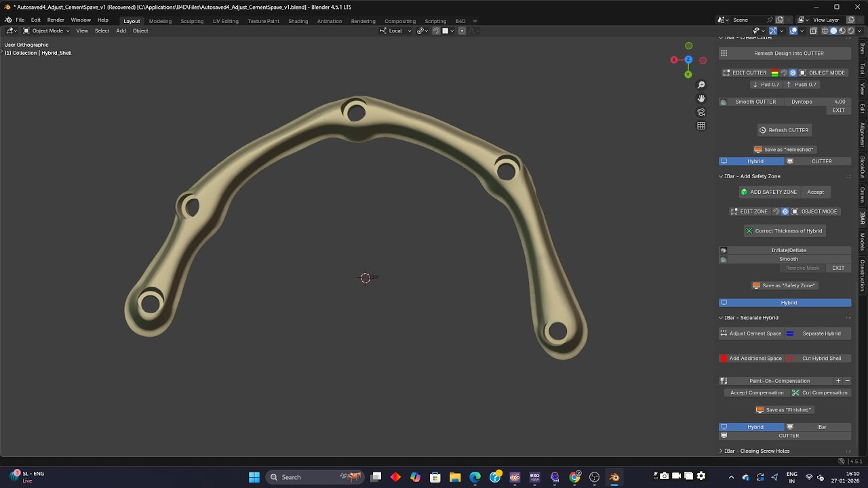Open Windows Start menu on taskbar

254,477
